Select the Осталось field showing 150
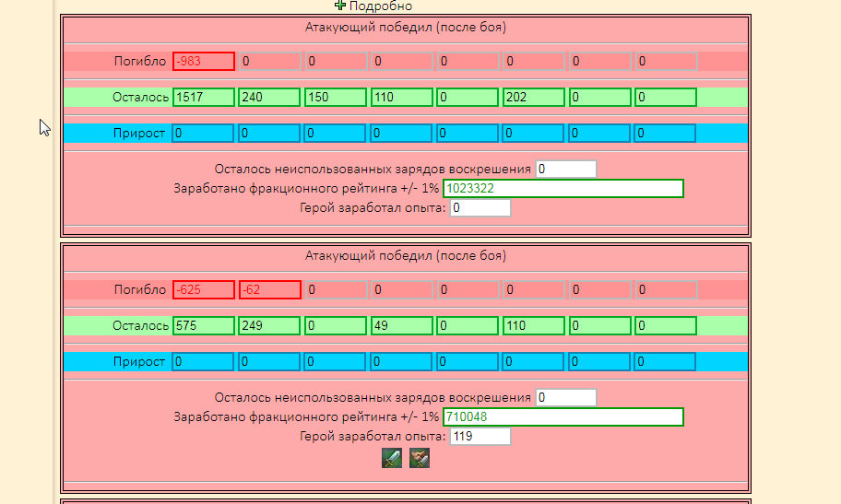The height and width of the screenshot is (504, 841). tap(336, 97)
